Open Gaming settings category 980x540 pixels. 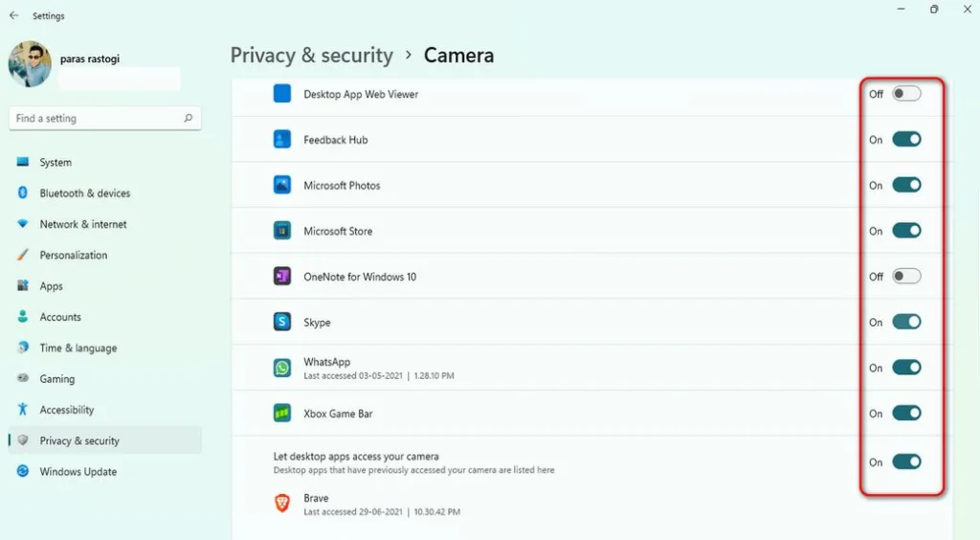[x=105, y=378]
